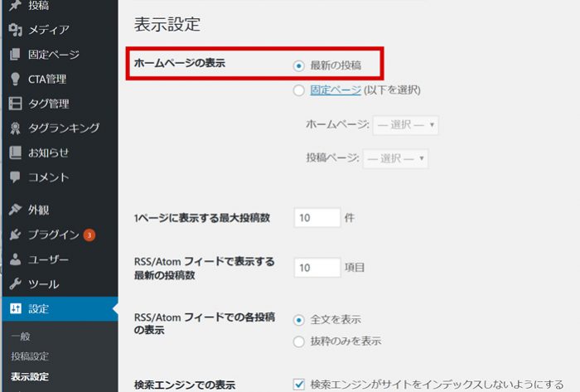Select the 固定ページ radio button

tap(299, 90)
